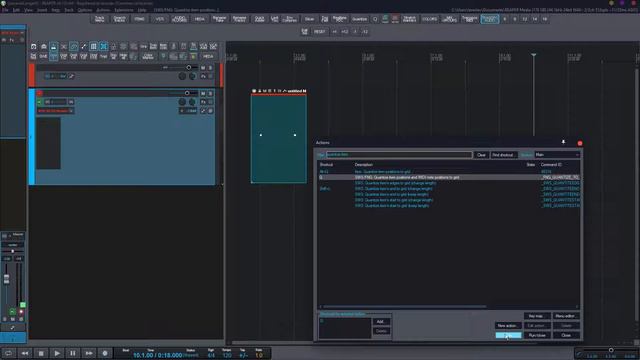Pause playback with the transport pause button
Image resolution: width=640 pixels, height=360 pixels.
(73, 353)
